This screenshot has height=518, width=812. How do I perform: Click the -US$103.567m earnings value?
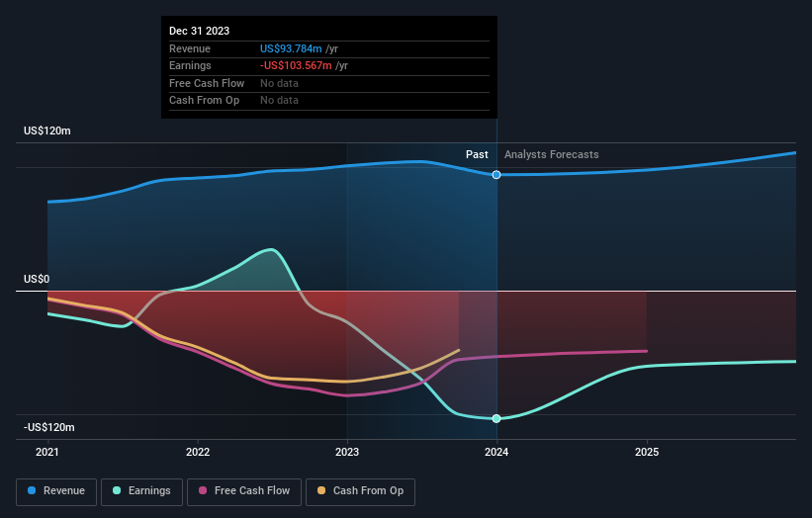pyautogui.click(x=296, y=65)
